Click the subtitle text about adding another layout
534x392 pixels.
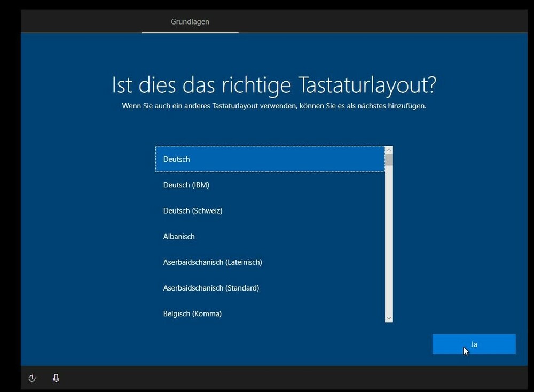coord(274,106)
